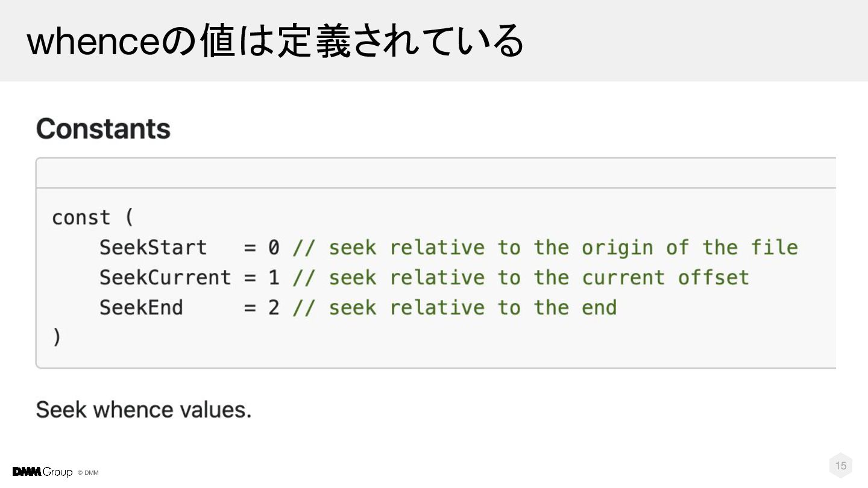
Task: Click the slide title mentioning whence
Action: tap(275, 41)
